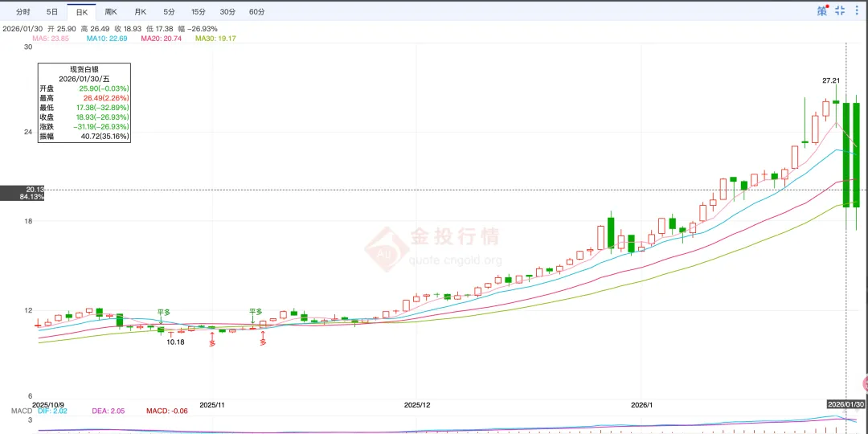Open the three-dot more options menu

tap(858, 10)
